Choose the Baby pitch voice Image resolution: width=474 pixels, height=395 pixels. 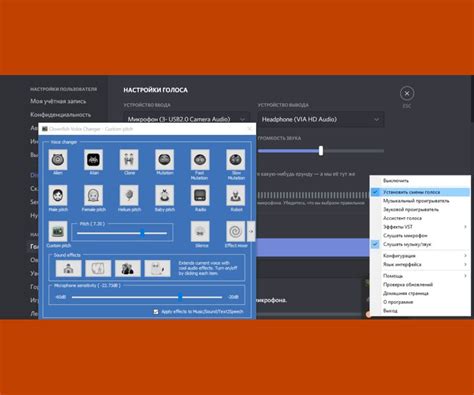point(164,196)
